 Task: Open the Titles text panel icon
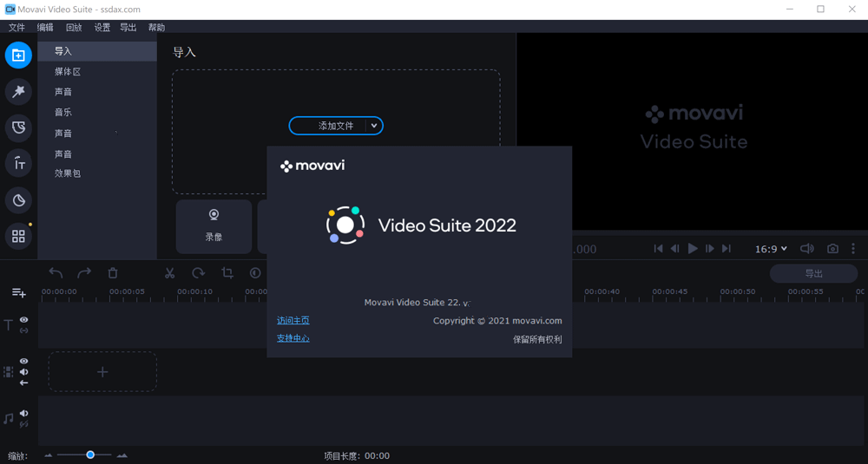point(18,164)
